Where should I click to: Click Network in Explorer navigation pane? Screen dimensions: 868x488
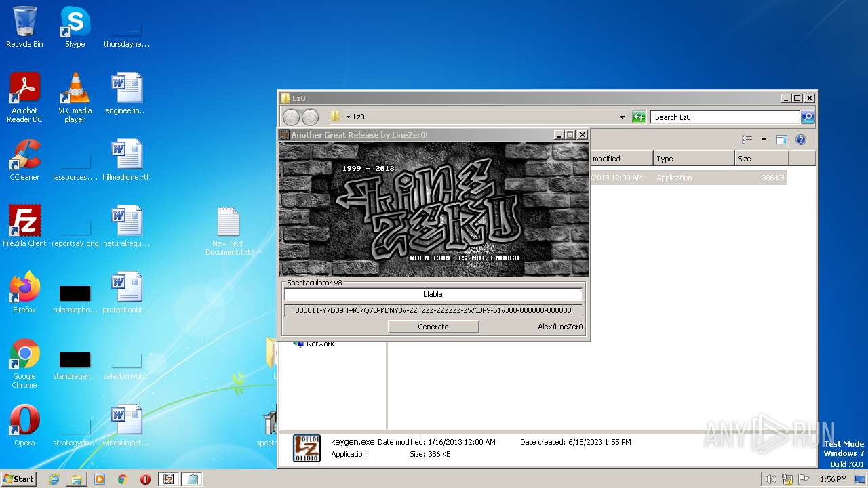coord(320,344)
